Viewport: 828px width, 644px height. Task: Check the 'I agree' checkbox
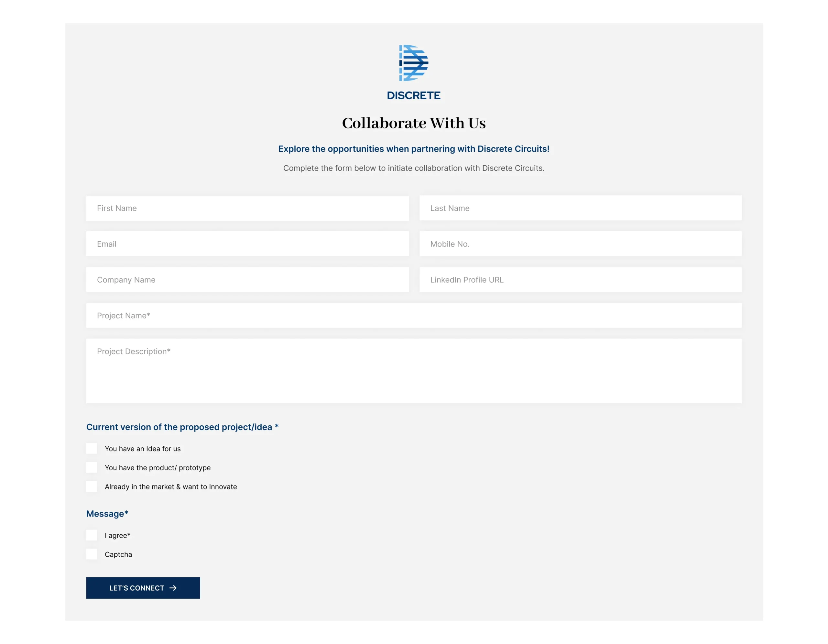(x=91, y=535)
